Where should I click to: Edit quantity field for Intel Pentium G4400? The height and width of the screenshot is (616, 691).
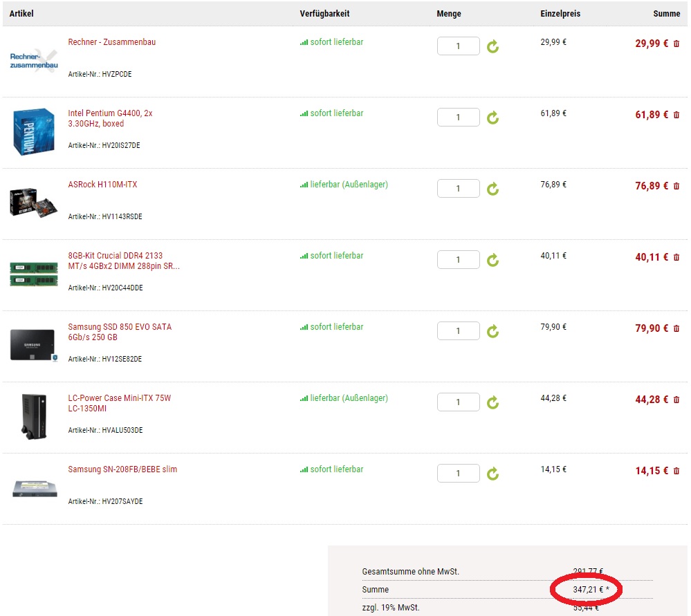pos(459,118)
